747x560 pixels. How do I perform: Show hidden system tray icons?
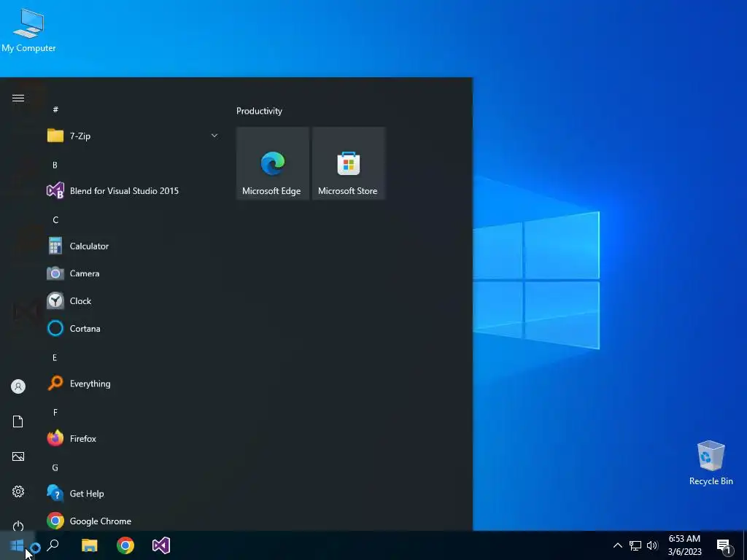click(x=617, y=545)
